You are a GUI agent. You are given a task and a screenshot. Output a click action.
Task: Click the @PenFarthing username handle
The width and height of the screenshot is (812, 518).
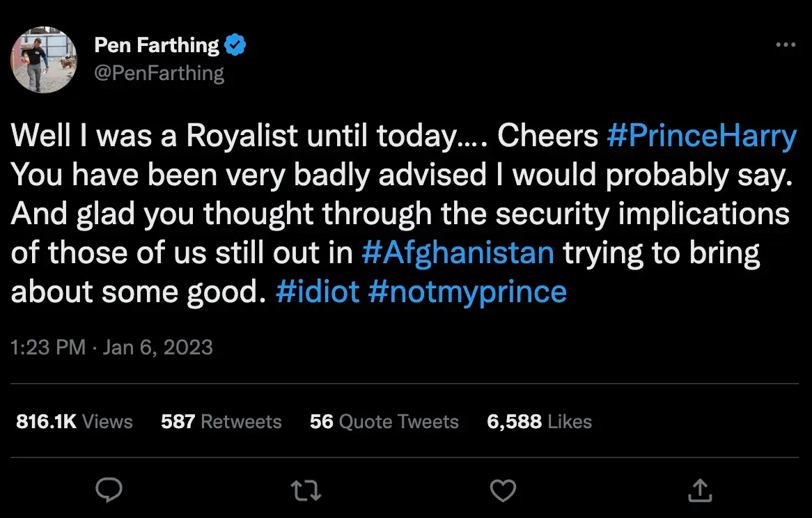159,72
